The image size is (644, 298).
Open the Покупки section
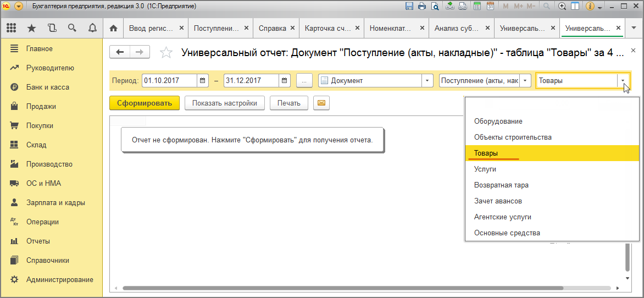pos(40,126)
